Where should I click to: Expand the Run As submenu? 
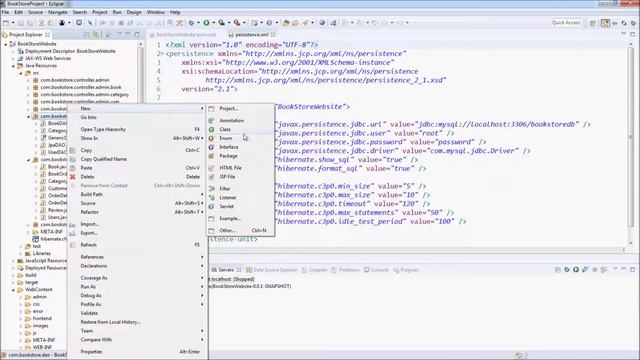coord(137,287)
